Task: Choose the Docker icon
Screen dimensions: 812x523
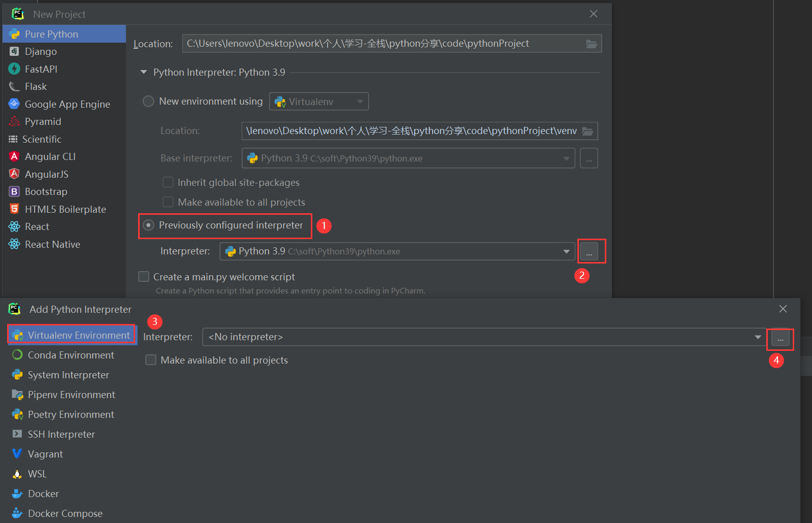Action: [17, 494]
